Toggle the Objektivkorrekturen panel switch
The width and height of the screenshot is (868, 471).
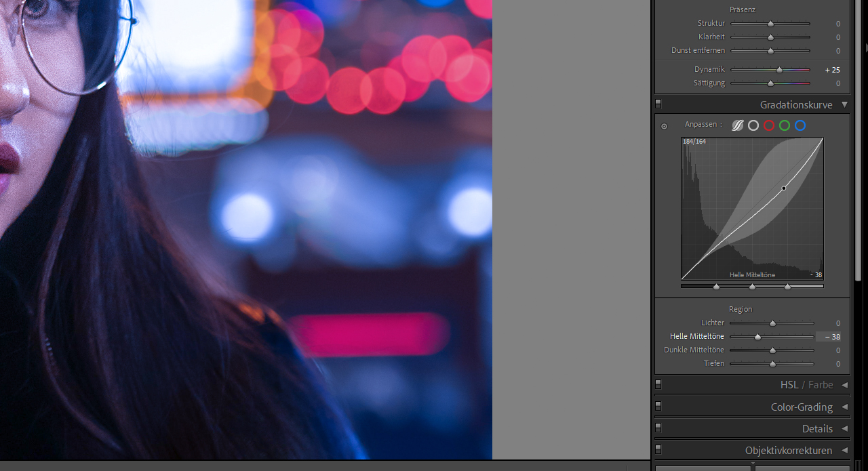click(658, 450)
